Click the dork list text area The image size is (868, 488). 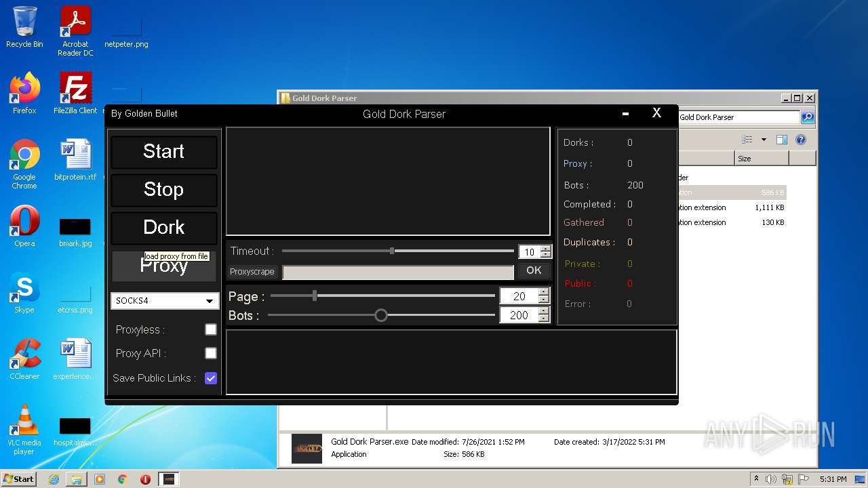pyautogui.click(x=388, y=182)
